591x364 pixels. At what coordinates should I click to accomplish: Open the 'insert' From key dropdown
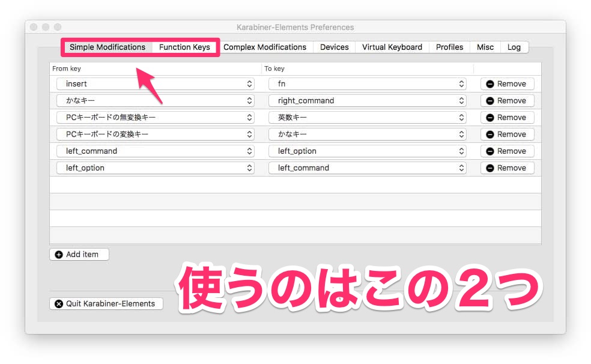coord(156,83)
